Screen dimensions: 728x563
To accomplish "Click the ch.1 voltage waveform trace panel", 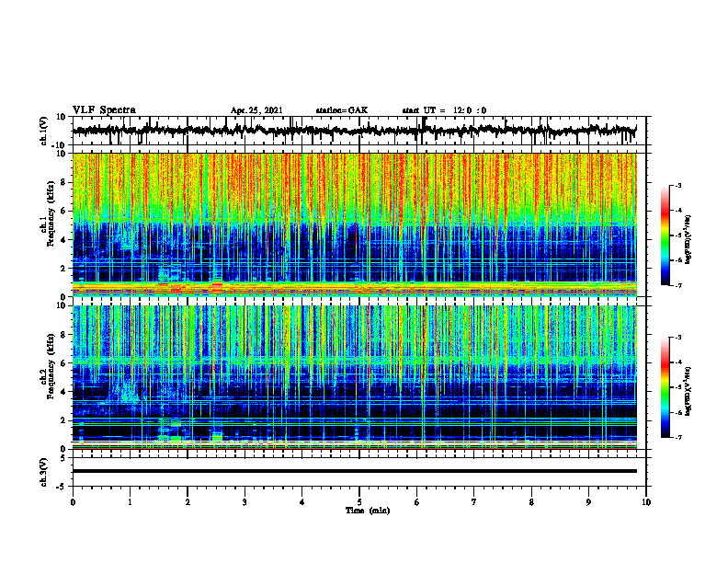I will (x=354, y=131).
